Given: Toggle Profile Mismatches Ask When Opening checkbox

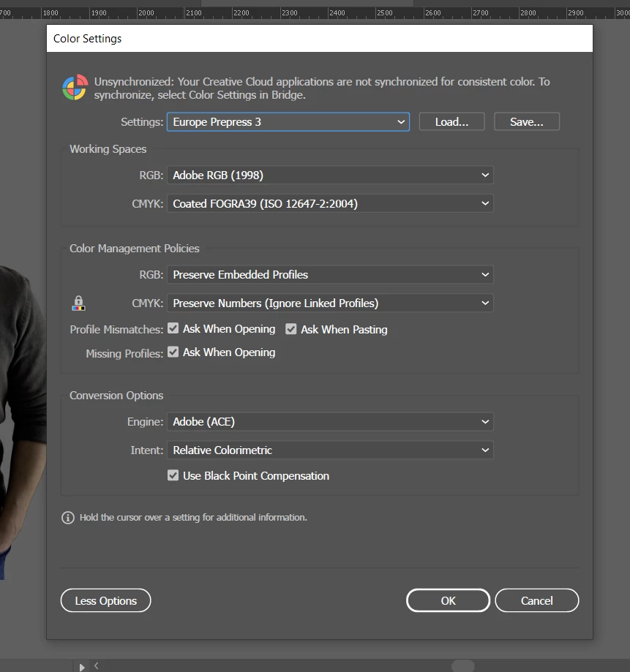Looking at the screenshot, I should click(x=173, y=329).
